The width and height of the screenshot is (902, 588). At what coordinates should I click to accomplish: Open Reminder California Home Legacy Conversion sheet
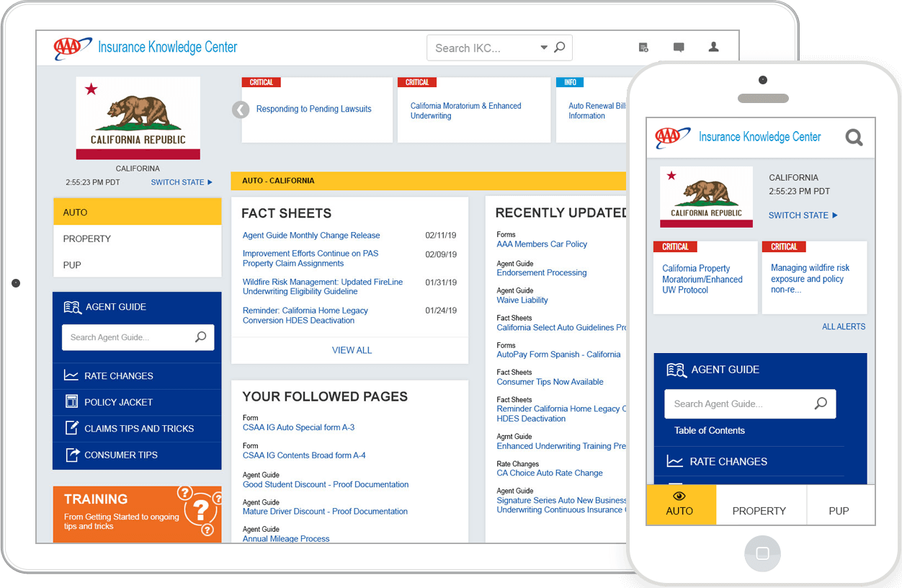click(x=305, y=316)
